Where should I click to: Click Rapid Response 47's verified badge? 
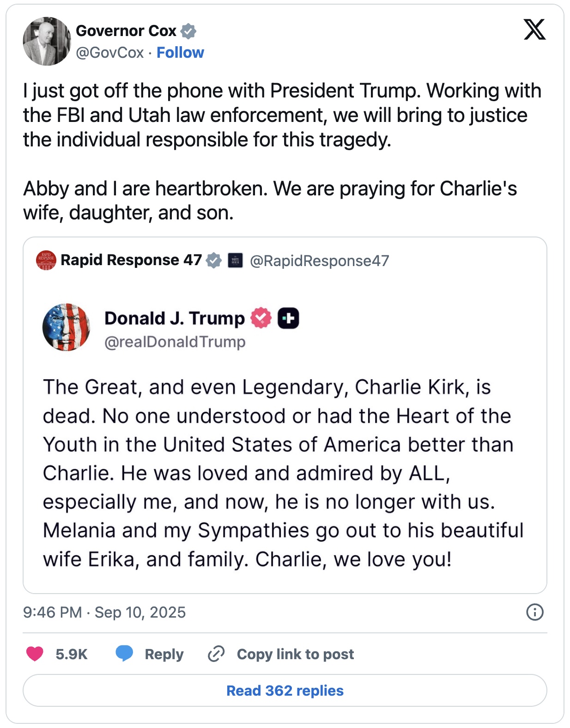(x=213, y=260)
